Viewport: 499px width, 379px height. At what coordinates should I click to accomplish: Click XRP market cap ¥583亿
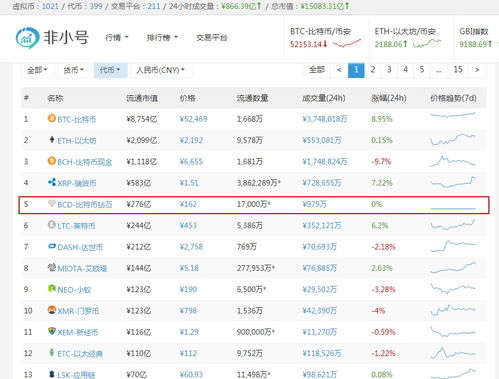pos(138,183)
